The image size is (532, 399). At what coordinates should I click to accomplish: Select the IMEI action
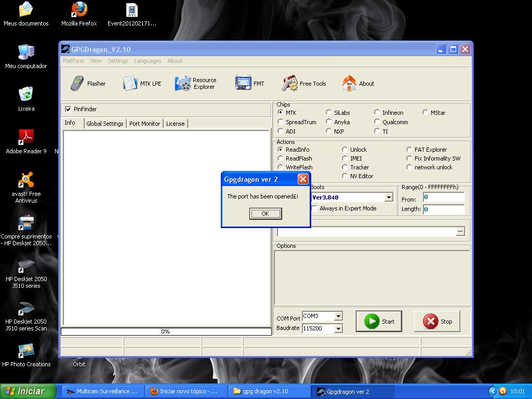click(x=345, y=158)
